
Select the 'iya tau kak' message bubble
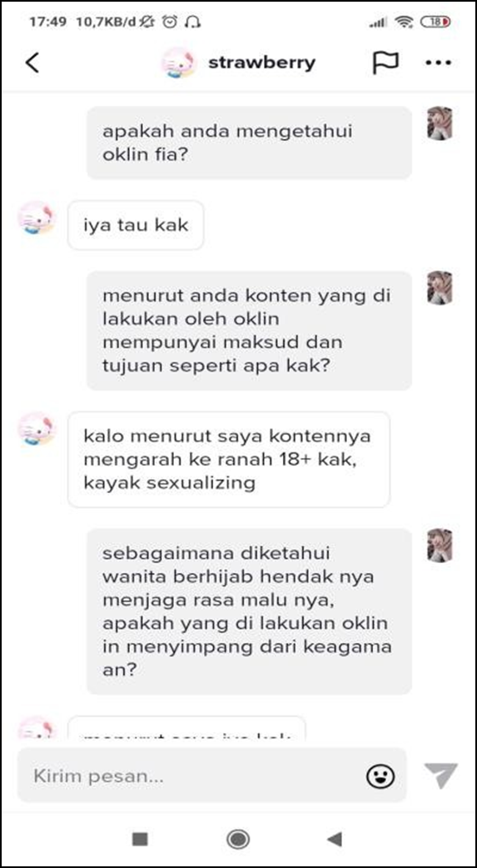click(x=136, y=225)
